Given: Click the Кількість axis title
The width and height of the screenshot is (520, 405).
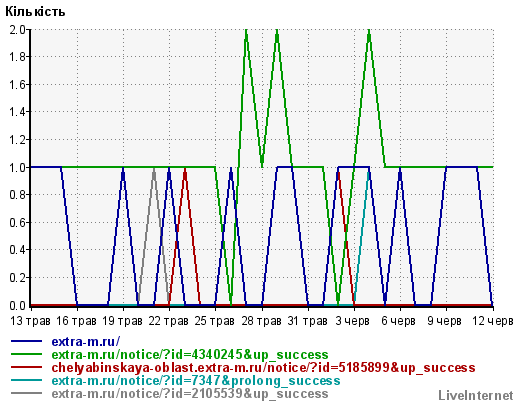Looking at the screenshot, I should [35, 11].
